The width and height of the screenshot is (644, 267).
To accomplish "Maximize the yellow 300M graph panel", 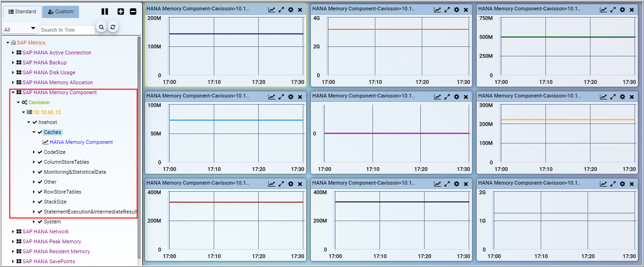I will pos(613,97).
